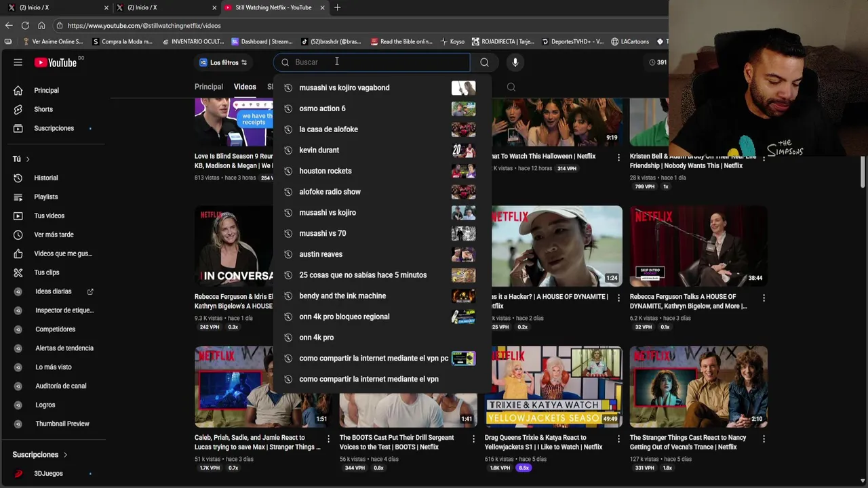Click the browser home button
Screen dimensions: 868x488
coord(41,26)
